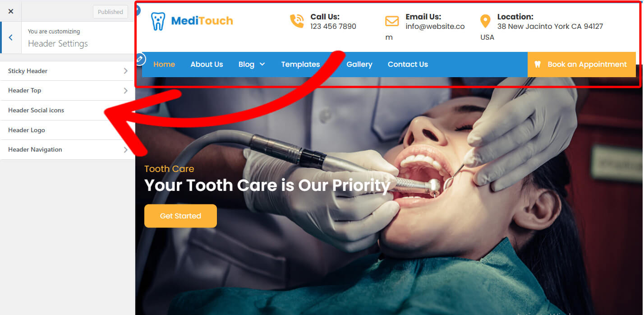Select the Home menu item

coord(164,64)
